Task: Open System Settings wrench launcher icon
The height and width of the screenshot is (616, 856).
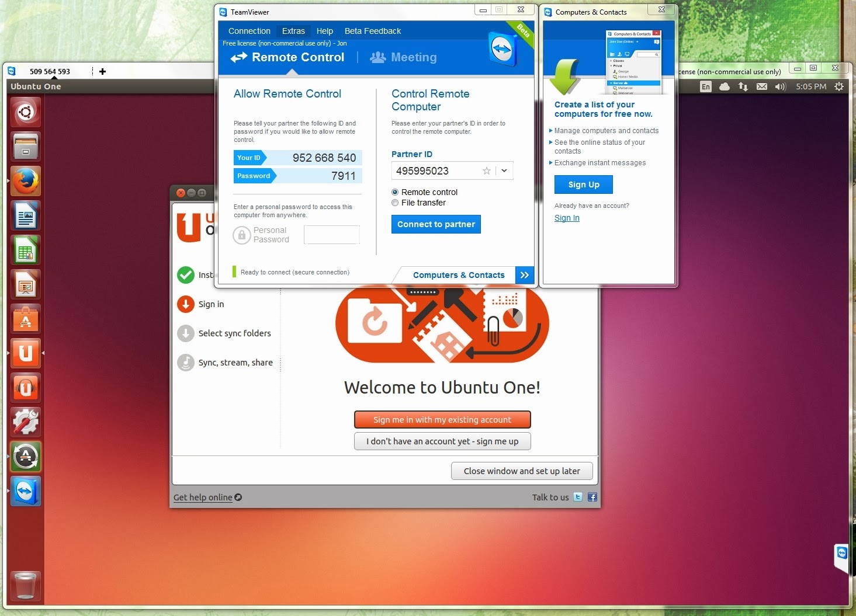Action: coord(26,422)
